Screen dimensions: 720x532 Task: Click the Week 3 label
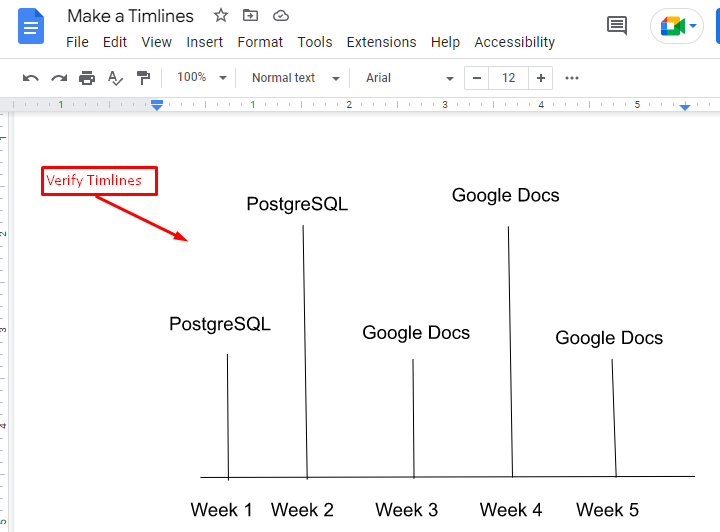coord(406,510)
